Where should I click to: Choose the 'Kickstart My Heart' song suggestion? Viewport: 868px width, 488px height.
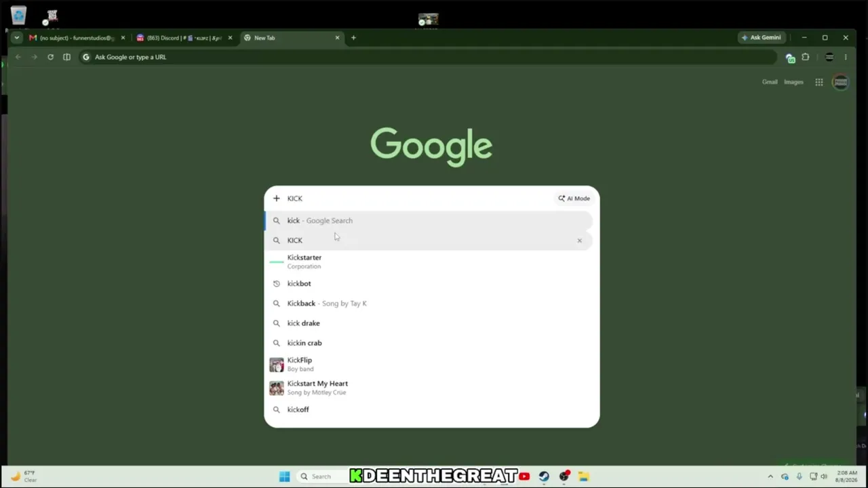[429, 388]
